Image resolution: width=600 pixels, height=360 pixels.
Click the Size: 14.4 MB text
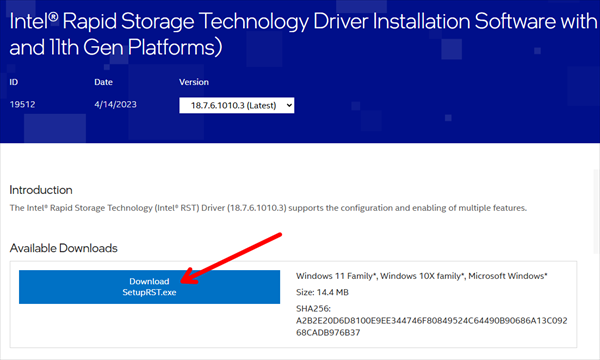[322, 292]
